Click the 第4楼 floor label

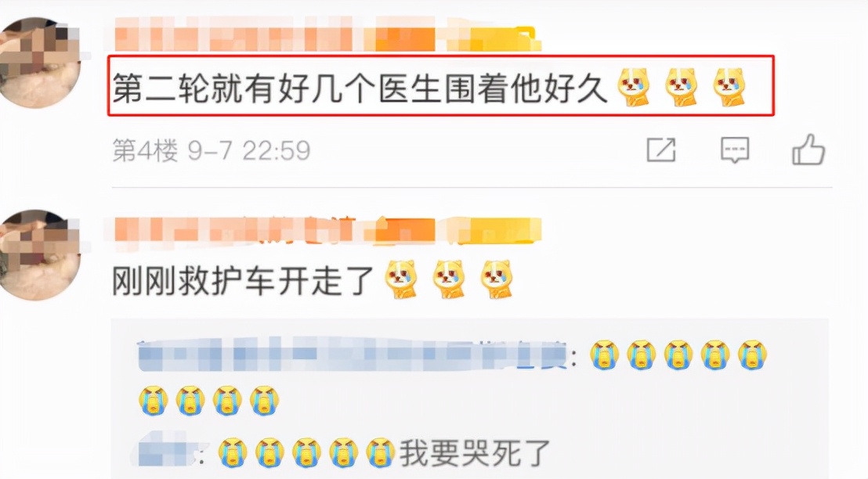click(146, 150)
